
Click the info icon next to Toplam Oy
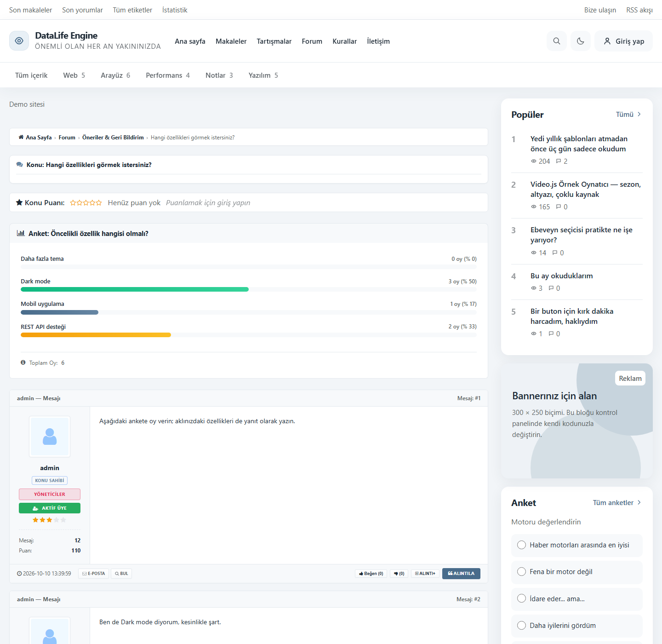tap(23, 362)
